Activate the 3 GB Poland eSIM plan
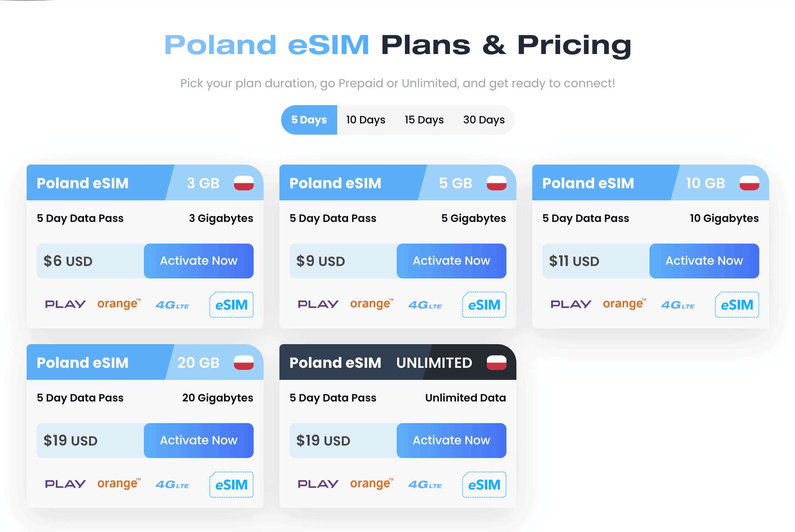Image resolution: width=795 pixels, height=532 pixels. click(x=198, y=261)
